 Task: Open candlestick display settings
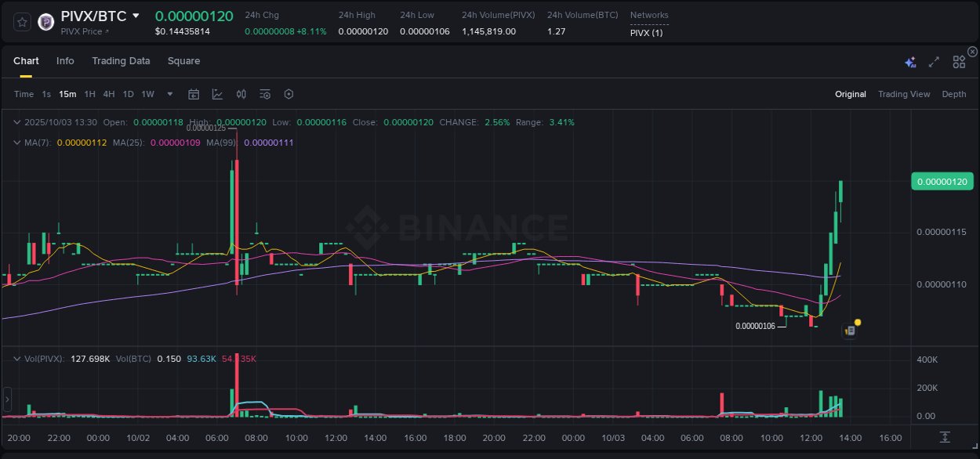(x=241, y=94)
